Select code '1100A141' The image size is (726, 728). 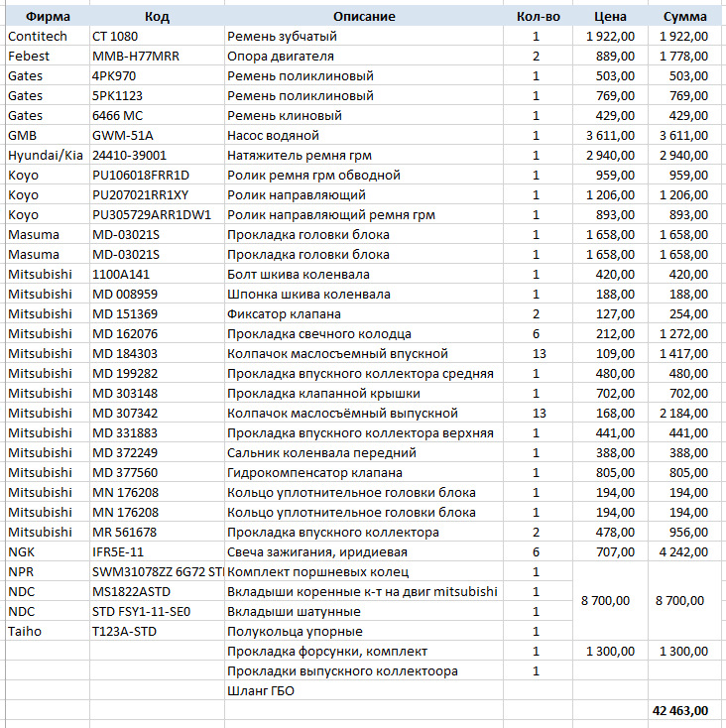tap(157, 274)
